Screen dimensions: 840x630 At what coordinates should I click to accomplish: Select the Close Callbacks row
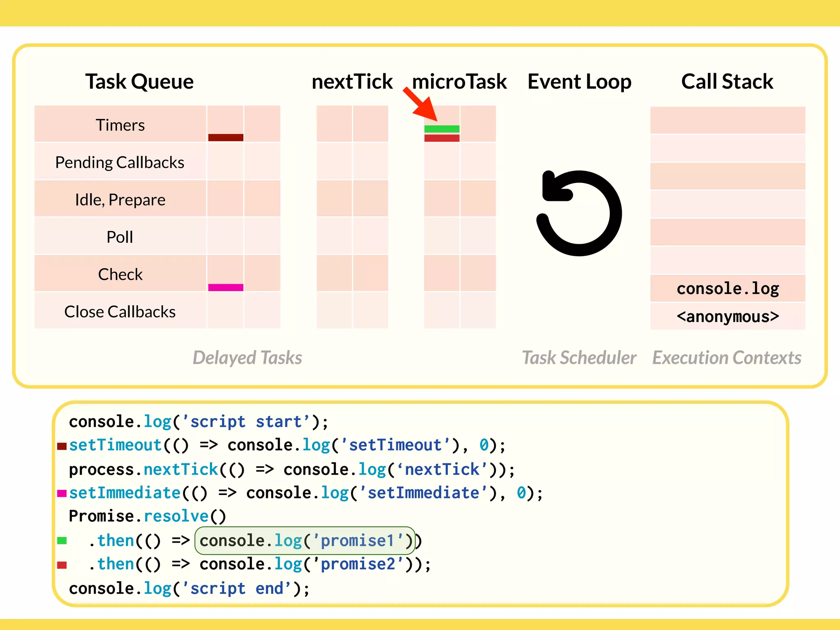tap(120, 312)
